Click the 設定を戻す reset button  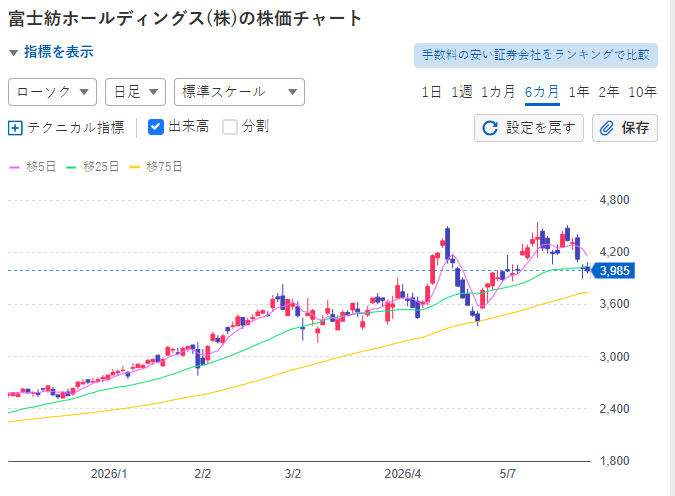click(529, 128)
